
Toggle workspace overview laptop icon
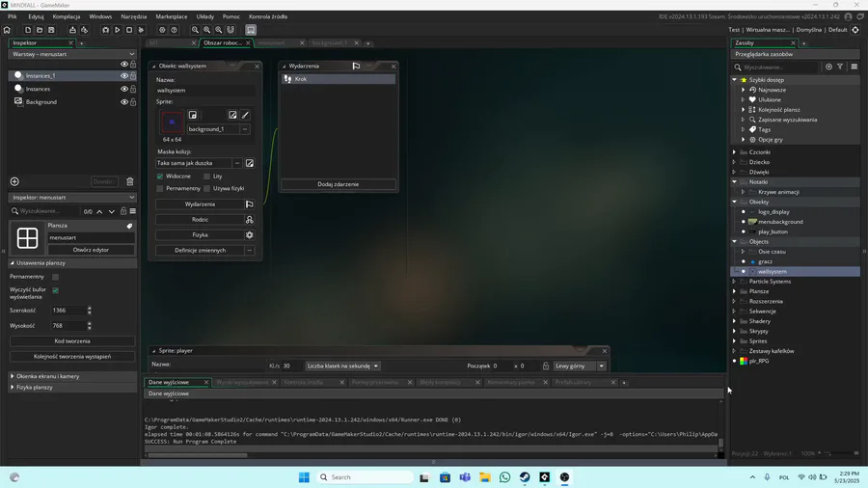coord(251,30)
